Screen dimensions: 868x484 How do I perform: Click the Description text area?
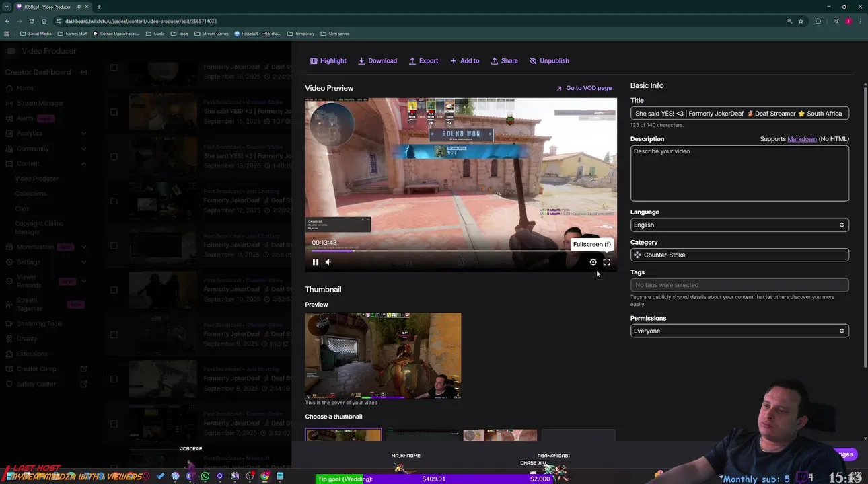739,173
